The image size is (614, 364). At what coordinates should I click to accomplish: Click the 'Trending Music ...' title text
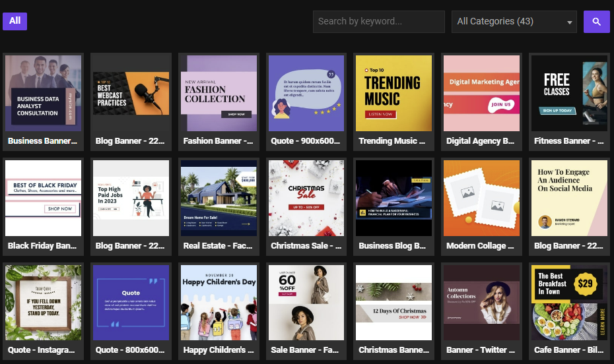click(x=392, y=140)
